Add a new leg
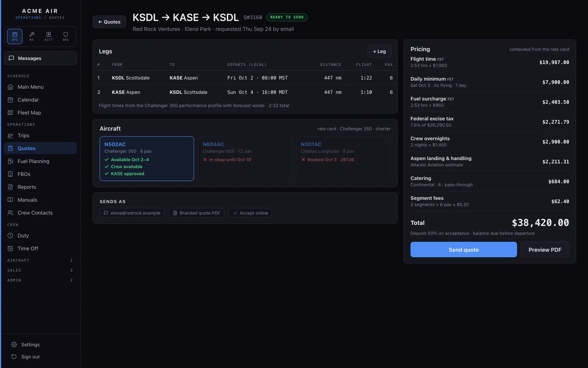 click(379, 51)
